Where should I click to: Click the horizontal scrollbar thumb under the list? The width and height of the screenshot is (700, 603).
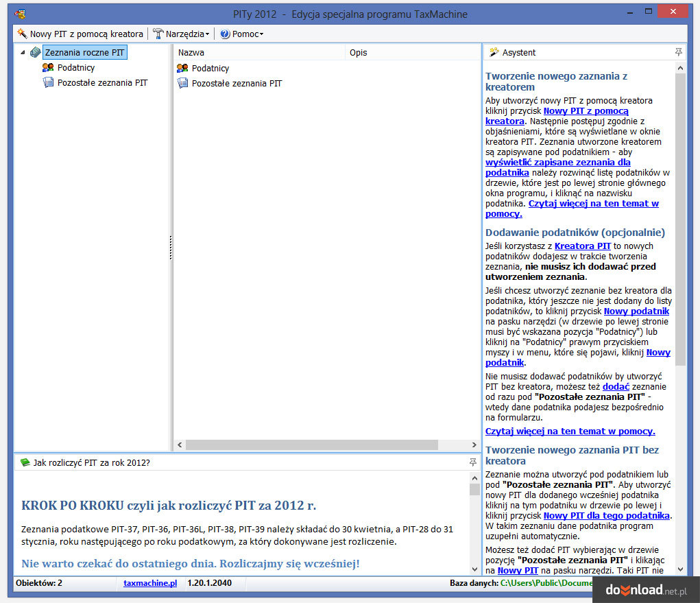(312, 445)
